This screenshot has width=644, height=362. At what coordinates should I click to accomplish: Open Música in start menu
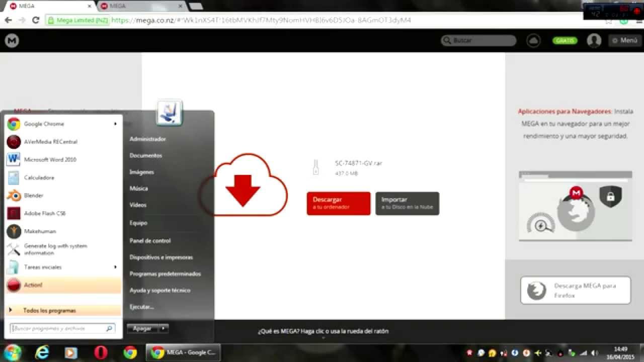(139, 189)
